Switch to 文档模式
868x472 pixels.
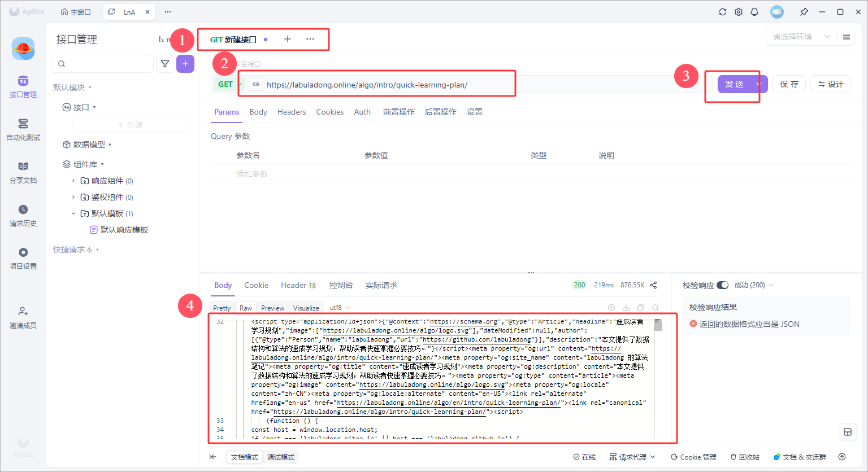point(244,457)
